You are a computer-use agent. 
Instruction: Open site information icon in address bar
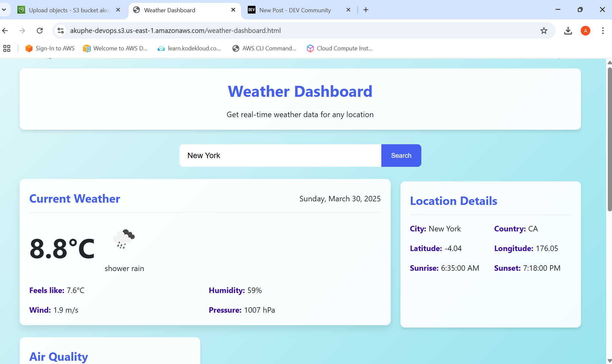pos(61,31)
